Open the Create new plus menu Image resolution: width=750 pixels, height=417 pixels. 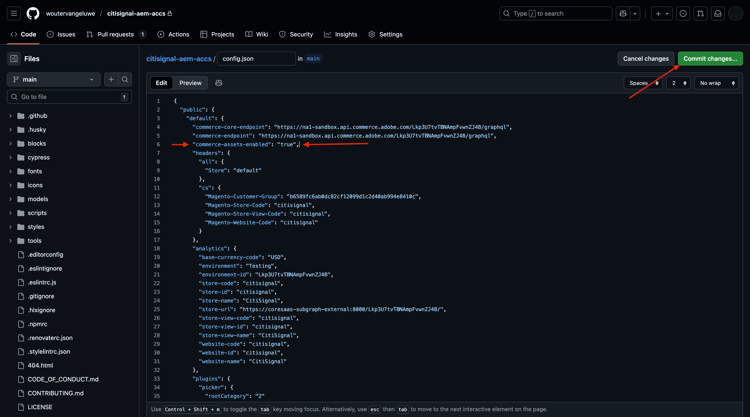(x=662, y=13)
